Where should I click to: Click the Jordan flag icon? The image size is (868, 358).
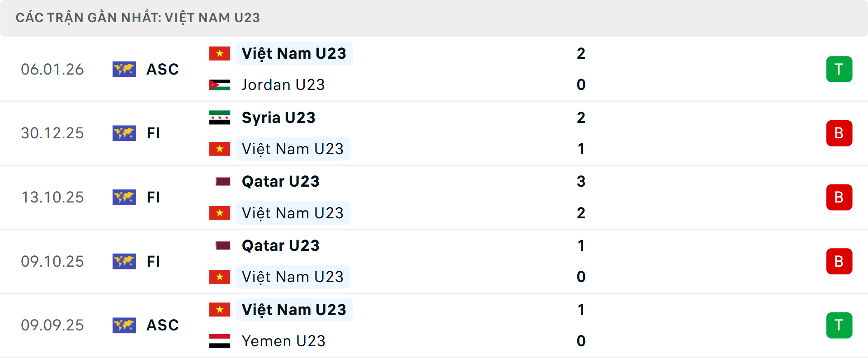[x=220, y=85]
